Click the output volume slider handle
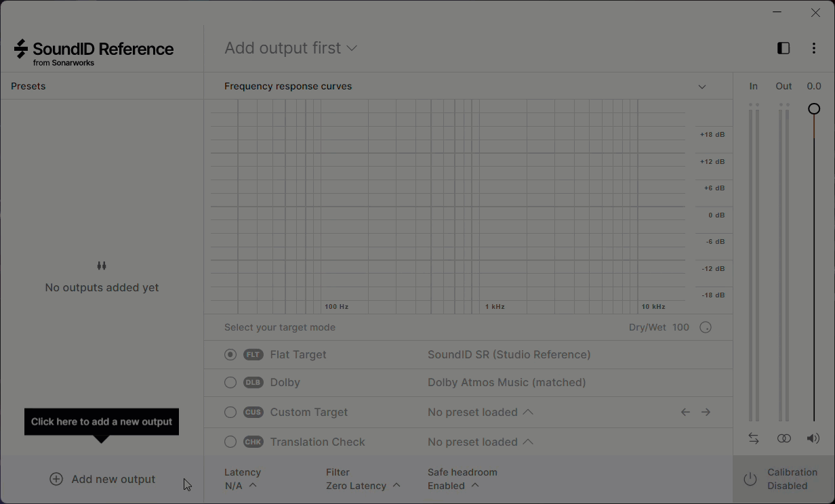The height and width of the screenshot is (504, 835). pyautogui.click(x=814, y=109)
